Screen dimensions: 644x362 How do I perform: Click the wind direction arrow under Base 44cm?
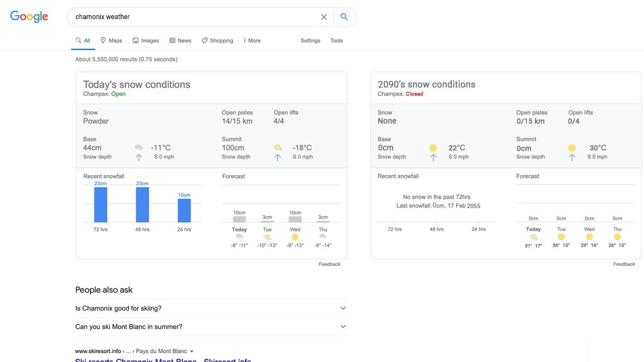pos(139,157)
